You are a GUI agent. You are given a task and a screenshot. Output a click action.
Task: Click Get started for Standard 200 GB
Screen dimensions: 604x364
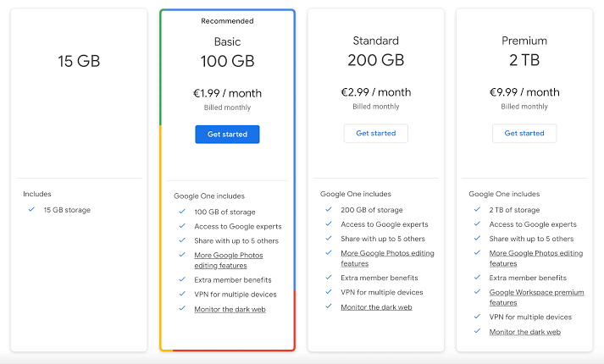pos(376,133)
